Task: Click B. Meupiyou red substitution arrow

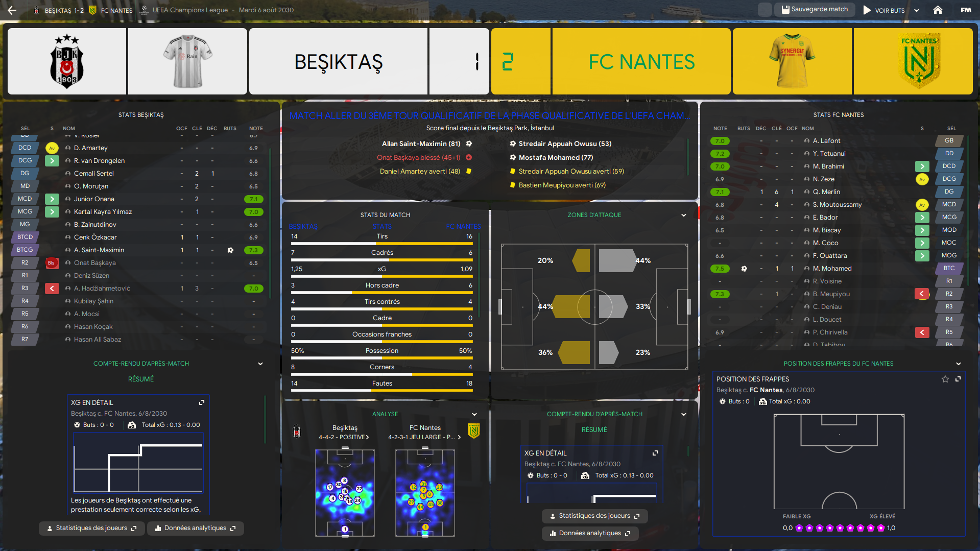Action: coord(922,294)
